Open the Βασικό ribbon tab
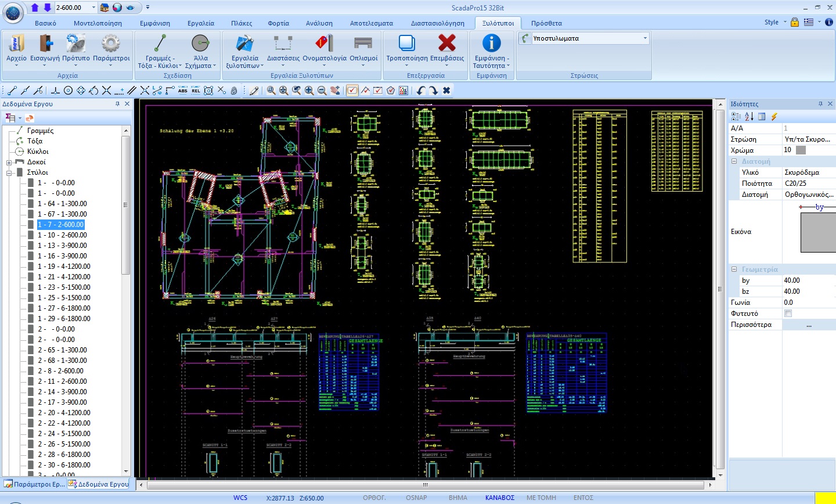Image resolution: width=836 pixels, height=504 pixels. [x=45, y=23]
